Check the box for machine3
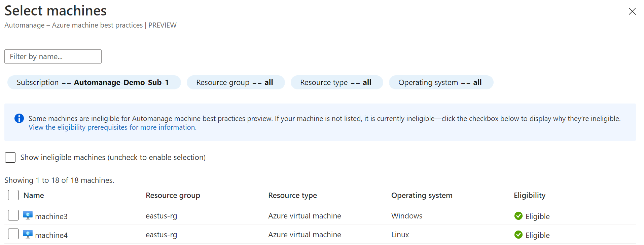The width and height of the screenshot is (644, 245). [x=13, y=215]
